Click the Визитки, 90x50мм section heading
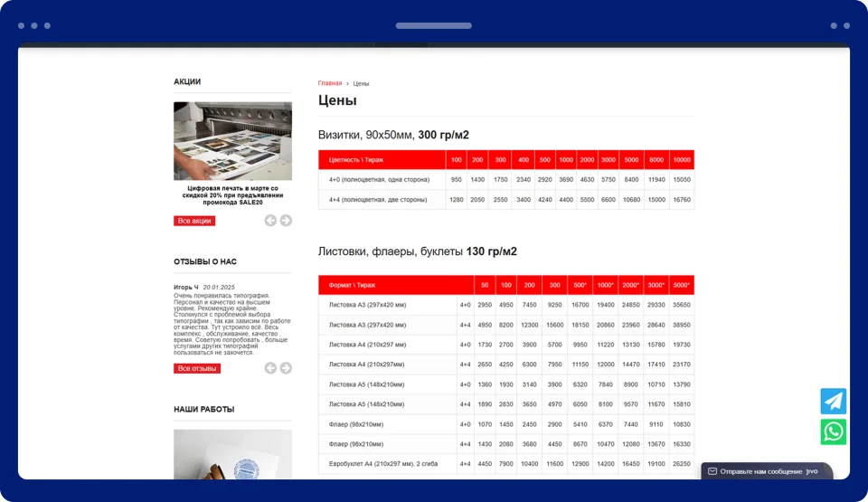The width and height of the screenshot is (868, 502). point(393,135)
